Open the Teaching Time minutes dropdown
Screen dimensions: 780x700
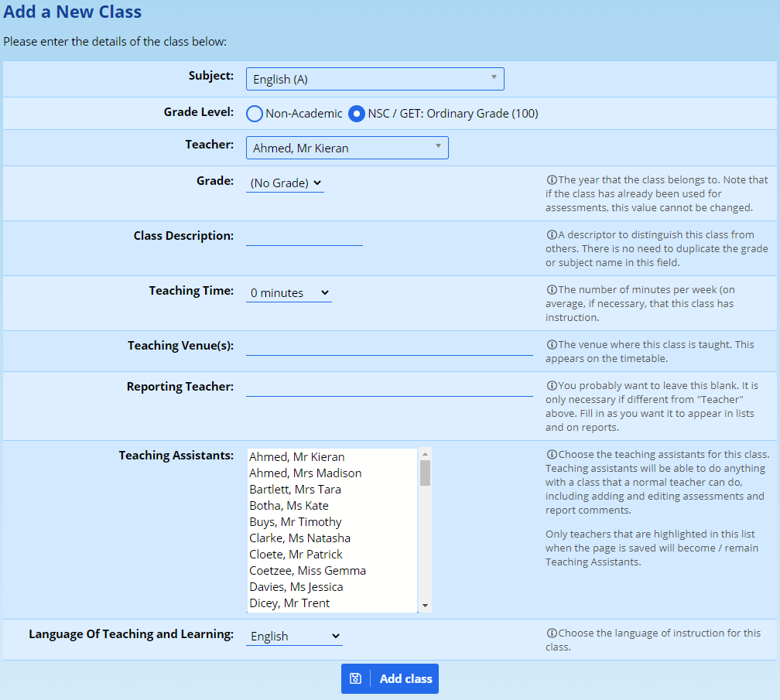[x=289, y=293]
